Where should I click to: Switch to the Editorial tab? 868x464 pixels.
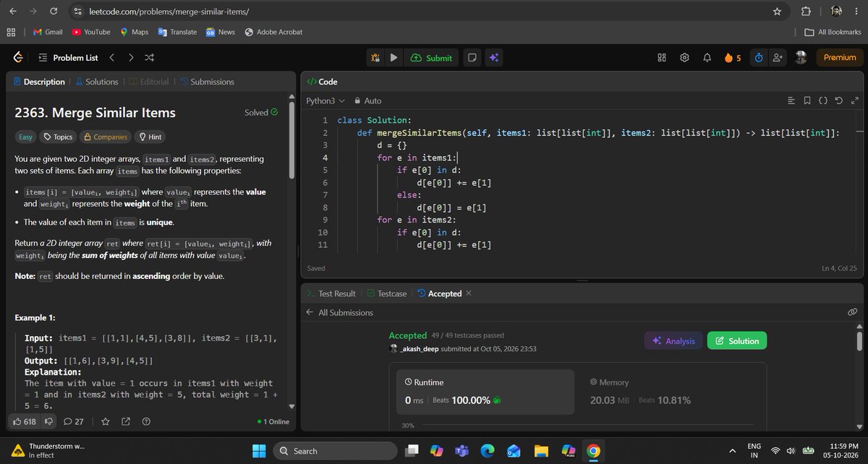[x=148, y=82]
